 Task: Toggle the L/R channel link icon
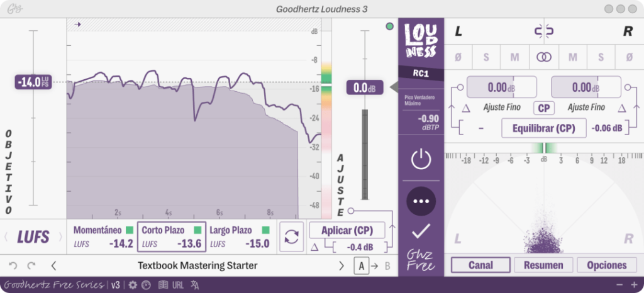[544, 31]
